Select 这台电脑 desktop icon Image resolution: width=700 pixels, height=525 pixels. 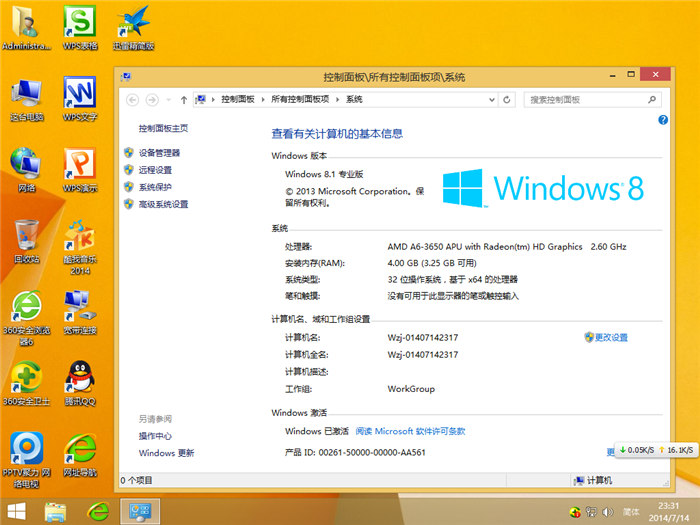click(x=27, y=99)
